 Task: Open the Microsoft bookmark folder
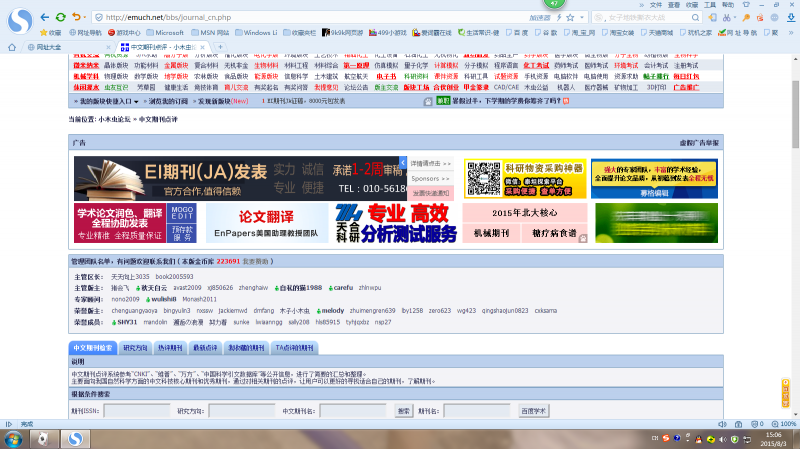point(165,33)
